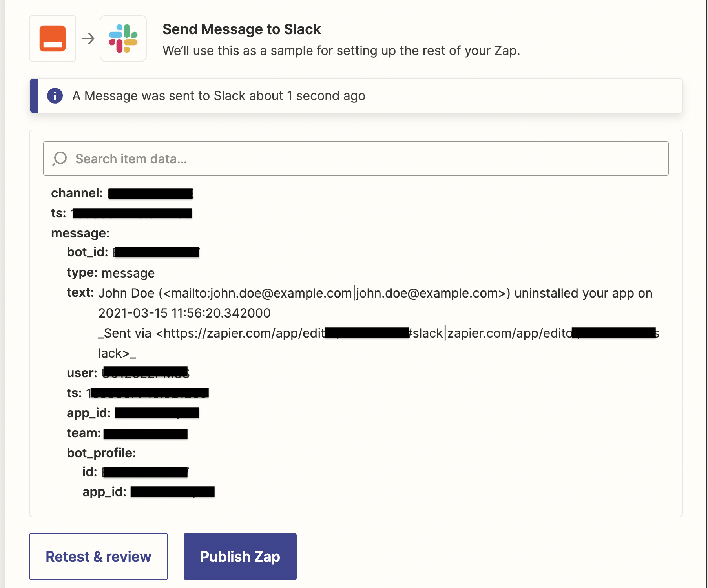
Task: Click the blue info icon in banner
Action: coord(55,96)
